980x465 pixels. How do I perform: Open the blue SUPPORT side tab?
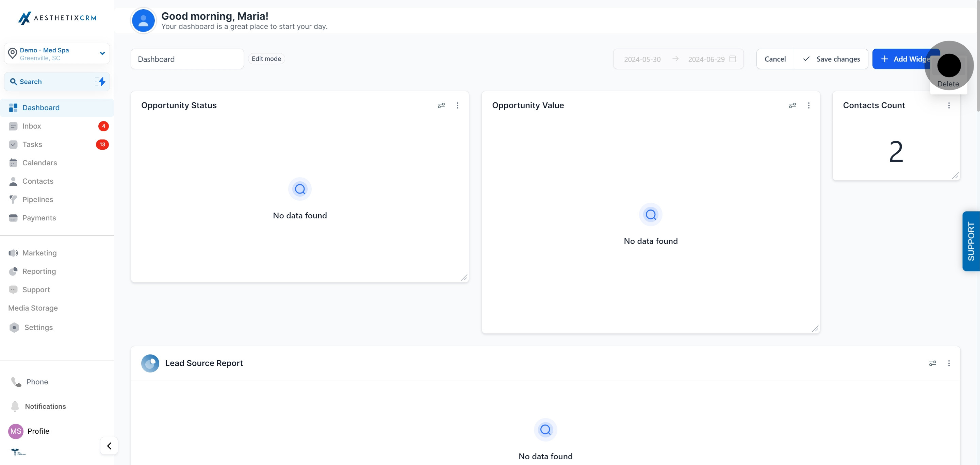click(x=970, y=241)
